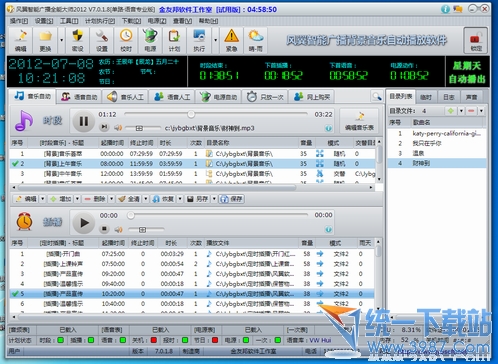Stop playback in the 插播 player
The image size is (498, 364).
(104, 229)
